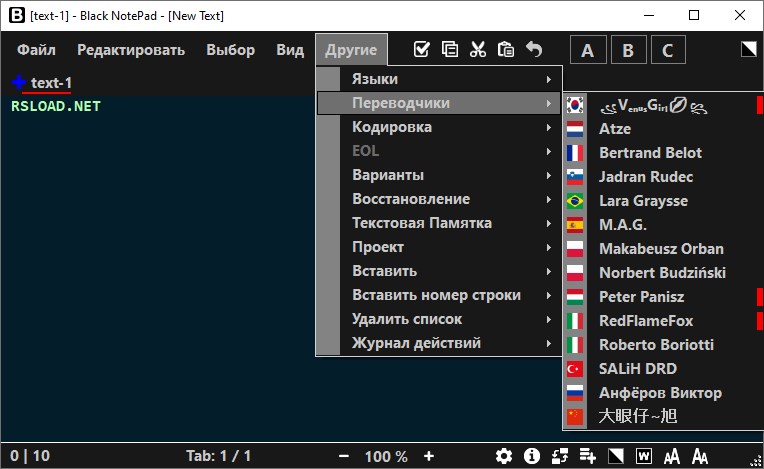Expand the Варианты submenu
This screenshot has height=469, width=764.
pyautogui.click(x=439, y=175)
